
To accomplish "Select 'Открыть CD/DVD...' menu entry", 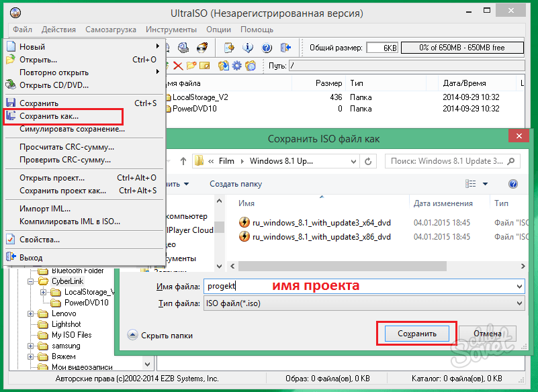I will [83, 85].
